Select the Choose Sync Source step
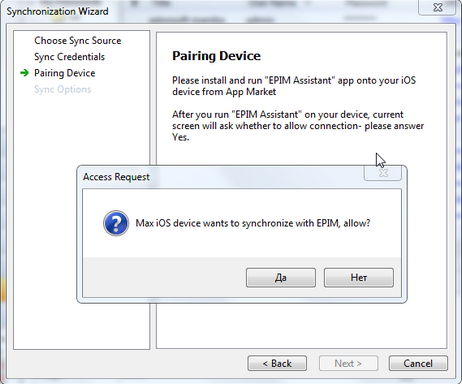The image size is (462, 384). point(78,41)
